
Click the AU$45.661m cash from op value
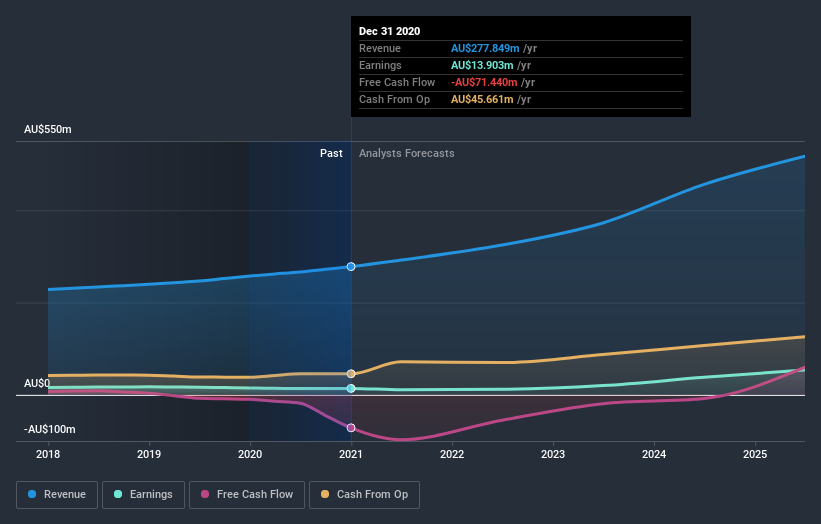coord(482,99)
